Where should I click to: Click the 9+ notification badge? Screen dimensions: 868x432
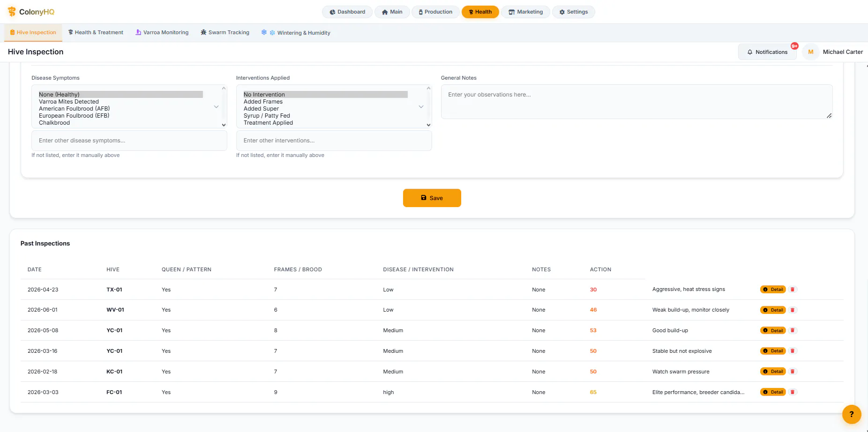click(x=794, y=46)
